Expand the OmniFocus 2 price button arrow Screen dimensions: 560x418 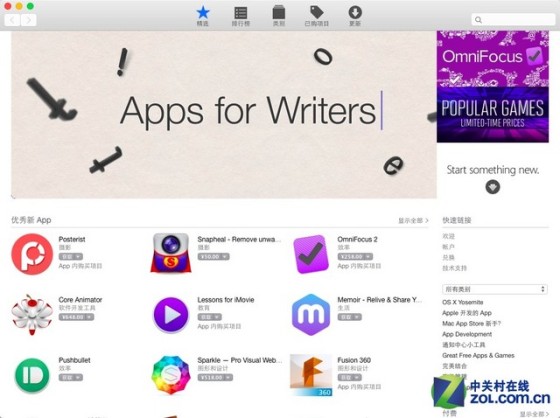pyautogui.click(x=368, y=257)
